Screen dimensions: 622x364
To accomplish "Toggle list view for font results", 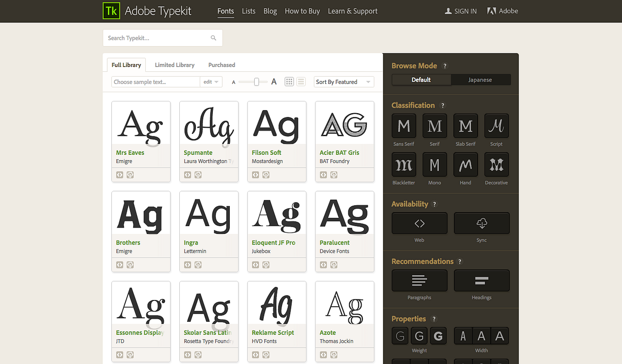I will (301, 82).
